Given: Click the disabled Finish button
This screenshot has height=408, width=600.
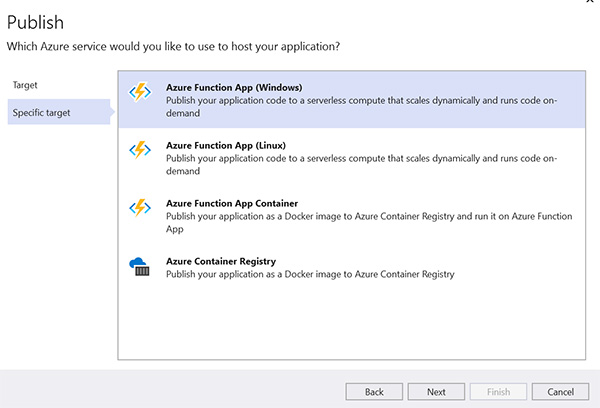Looking at the screenshot, I should point(498,392).
